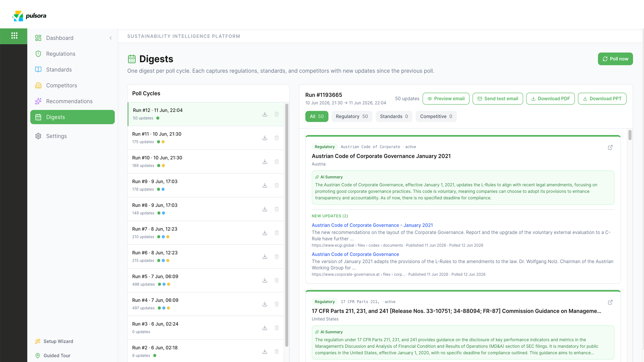Select the 'Run #5 · 7 Jun, 06:09' row
Screen dimensions: 644x362
[206, 280]
